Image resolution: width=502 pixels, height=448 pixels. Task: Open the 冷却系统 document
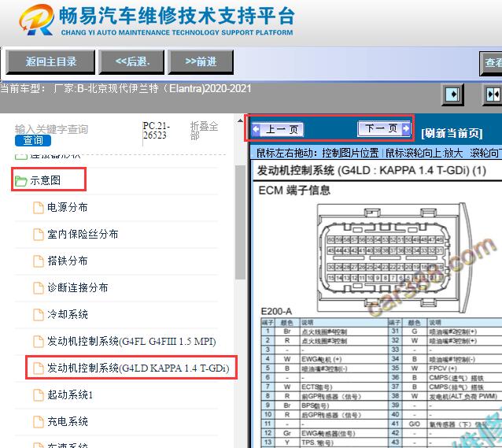click(x=67, y=314)
